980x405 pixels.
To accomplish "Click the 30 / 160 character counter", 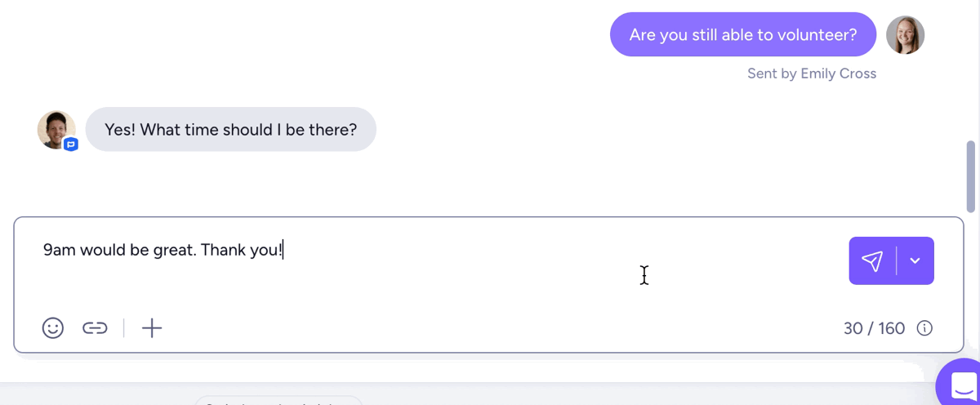I will coord(874,328).
